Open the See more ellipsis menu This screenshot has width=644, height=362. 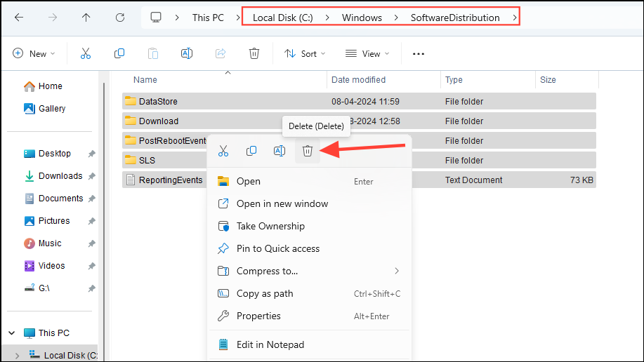[x=419, y=53]
